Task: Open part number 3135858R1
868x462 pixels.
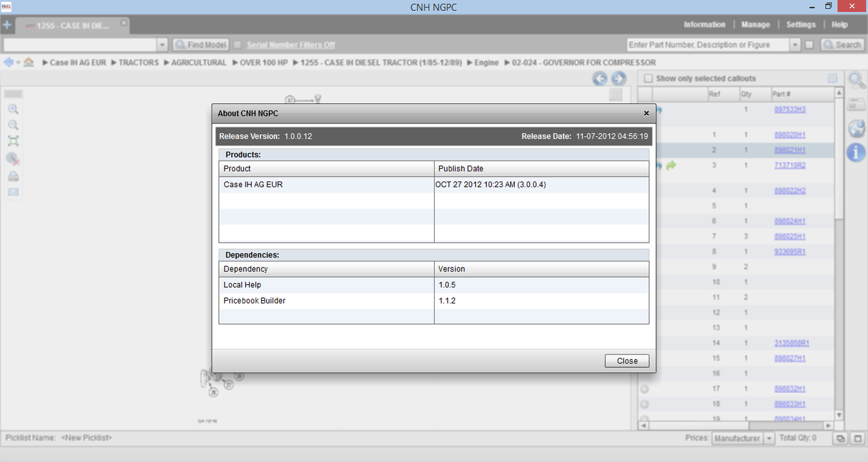Action: (792, 343)
